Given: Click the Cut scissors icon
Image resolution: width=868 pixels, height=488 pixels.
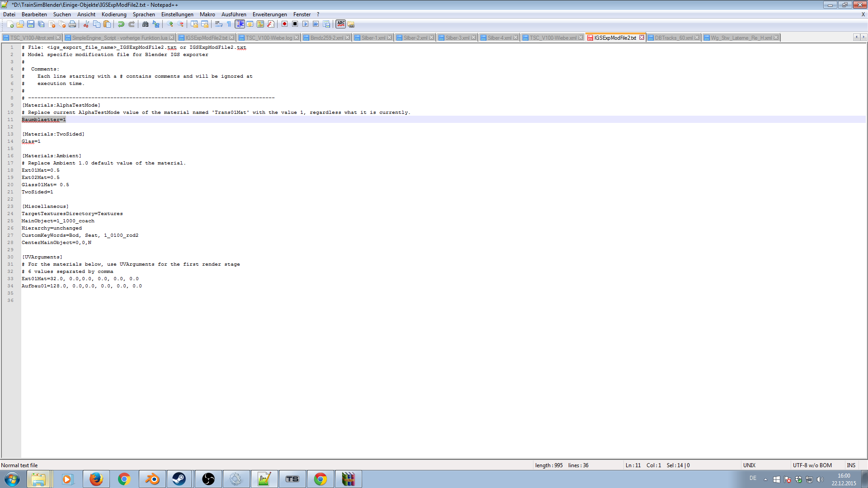Looking at the screenshot, I should [x=86, y=24].
